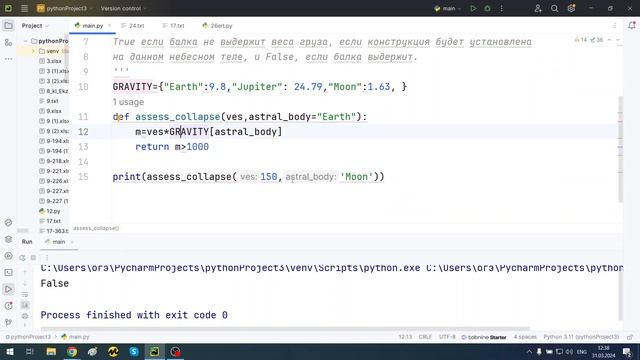Open the Git tool window icon
The width and height of the screenshot is (640, 360).
(8, 322)
